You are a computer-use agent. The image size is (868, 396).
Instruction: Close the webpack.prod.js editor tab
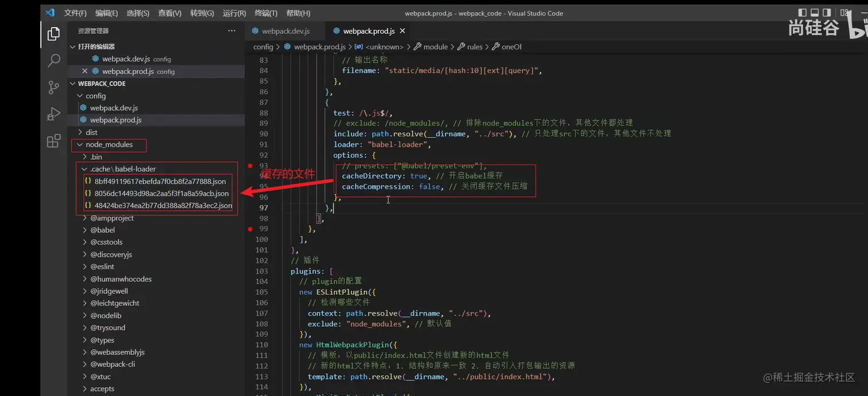(x=402, y=31)
